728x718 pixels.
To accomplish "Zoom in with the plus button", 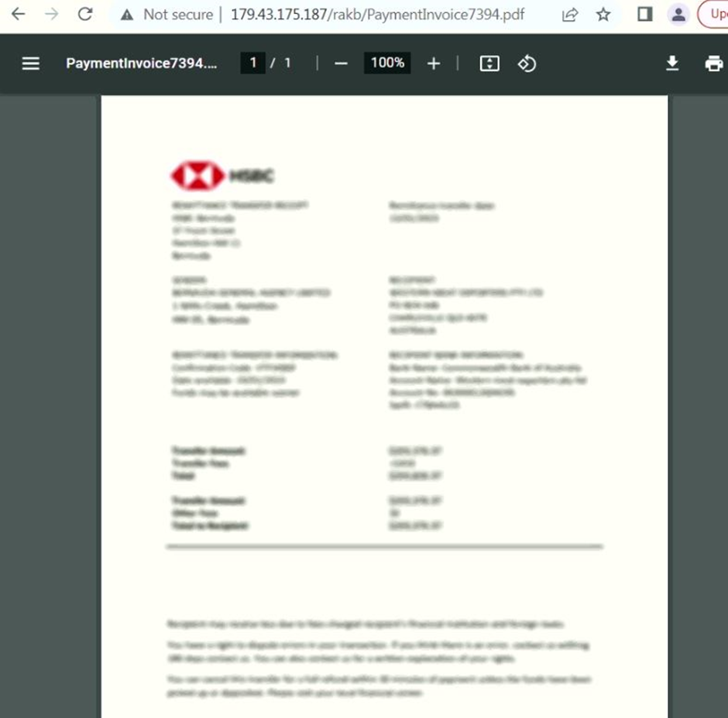I will 434,64.
